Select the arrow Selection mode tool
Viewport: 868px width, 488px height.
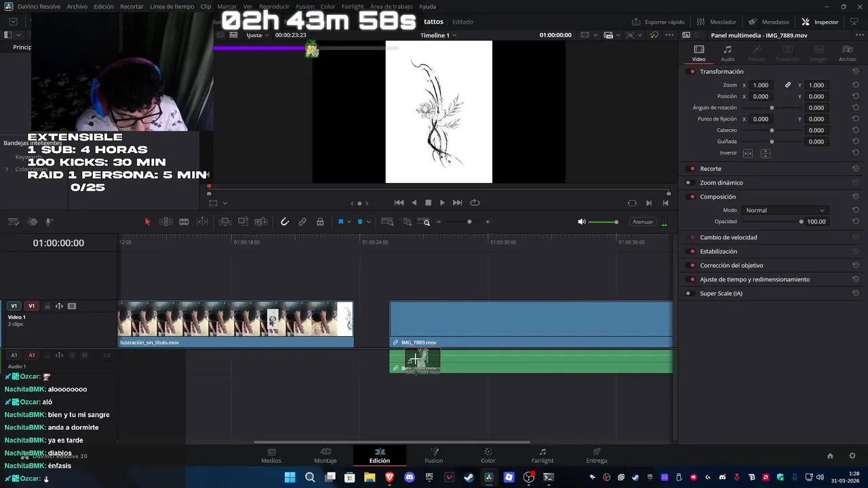coord(147,222)
